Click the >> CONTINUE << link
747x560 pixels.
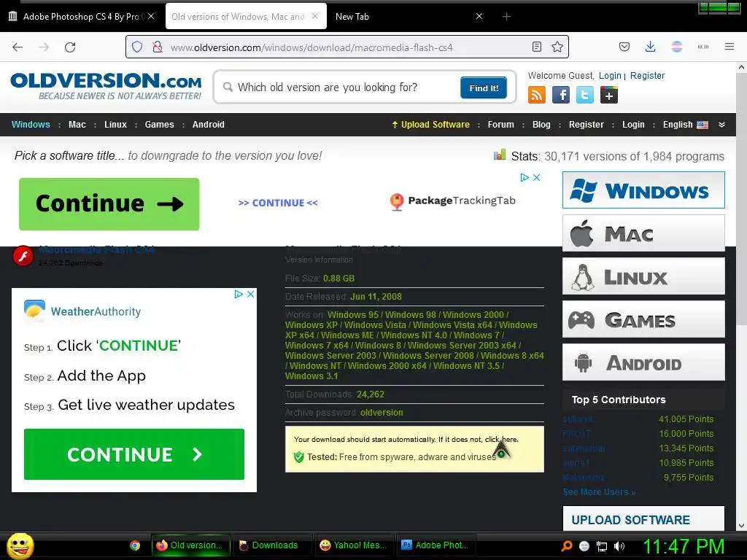(x=278, y=203)
